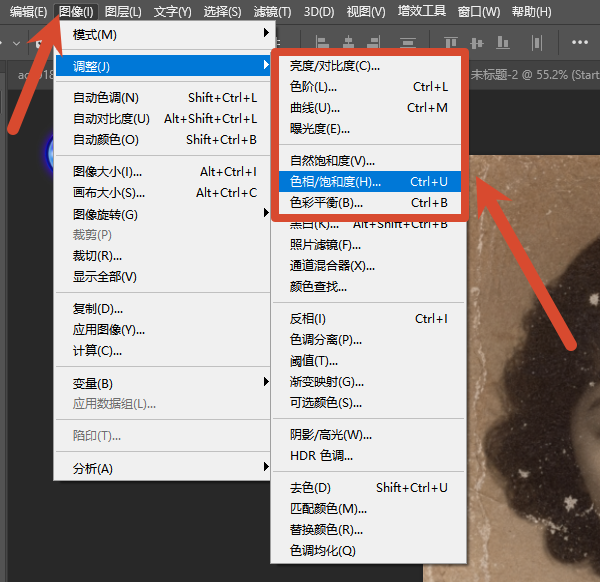
Task: Open the 图像(I) menu
Action: coord(76,12)
